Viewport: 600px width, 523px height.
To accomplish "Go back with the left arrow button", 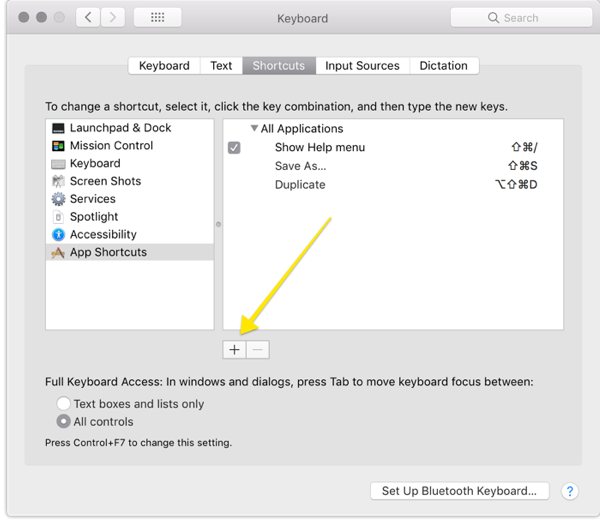I will (x=88, y=18).
